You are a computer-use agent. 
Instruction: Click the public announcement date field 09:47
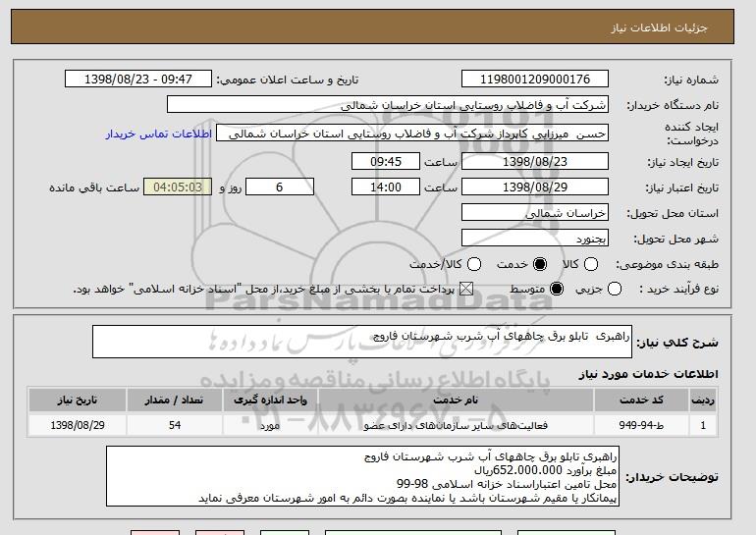point(138,80)
